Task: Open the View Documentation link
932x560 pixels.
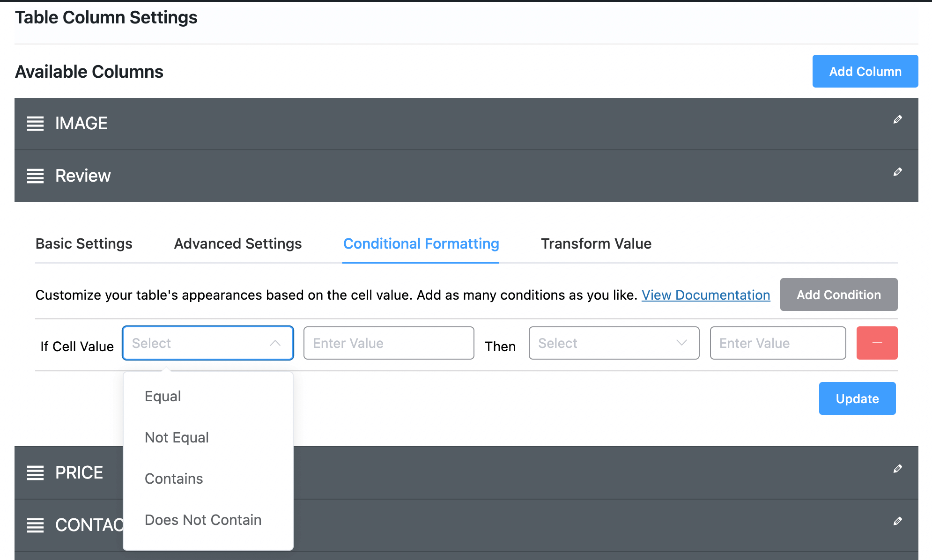Action: click(x=705, y=295)
